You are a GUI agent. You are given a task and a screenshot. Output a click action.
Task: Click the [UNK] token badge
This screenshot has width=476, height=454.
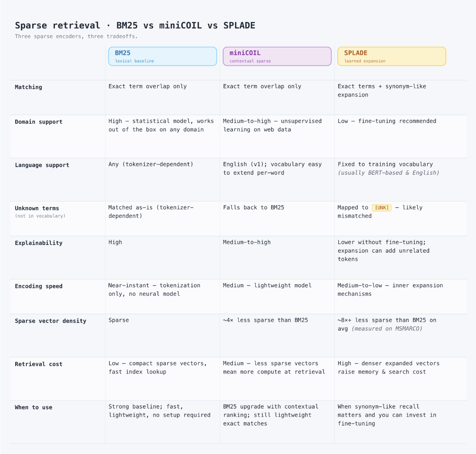[382, 208]
